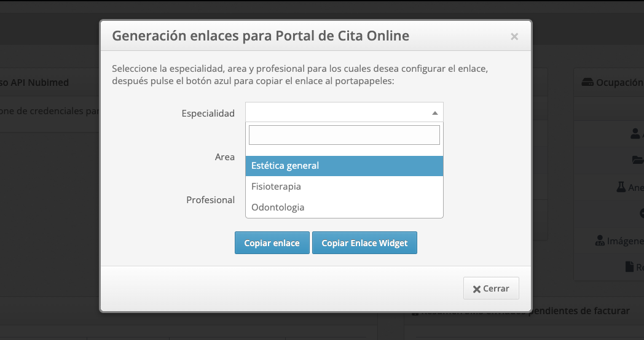Click the API Nubimed heading in background
The width and height of the screenshot is (644, 340).
[34, 82]
